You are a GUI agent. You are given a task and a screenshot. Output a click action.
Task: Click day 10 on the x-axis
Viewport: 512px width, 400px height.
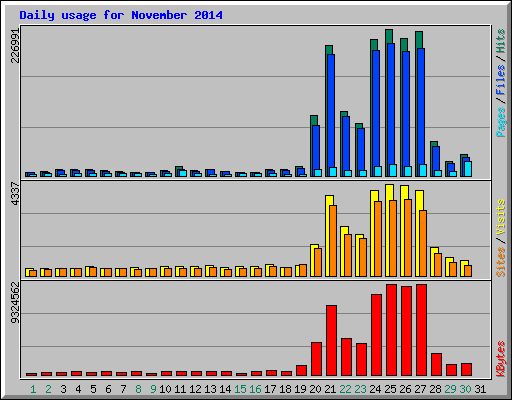pos(165,389)
